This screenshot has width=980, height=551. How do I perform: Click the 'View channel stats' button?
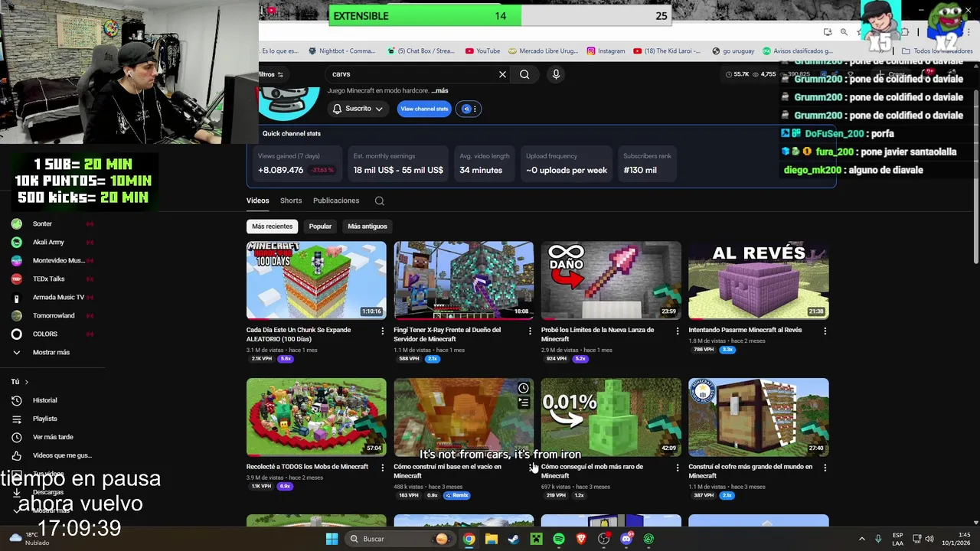tap(424, 109)
